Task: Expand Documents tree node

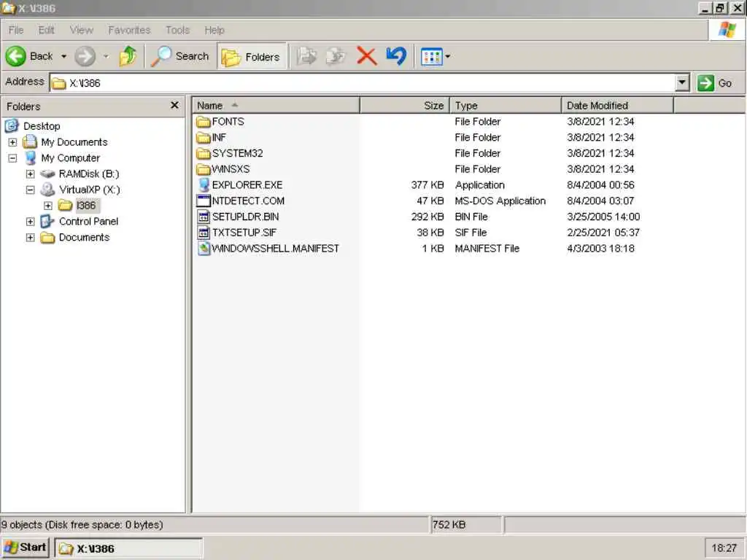Action: point(30,237)
